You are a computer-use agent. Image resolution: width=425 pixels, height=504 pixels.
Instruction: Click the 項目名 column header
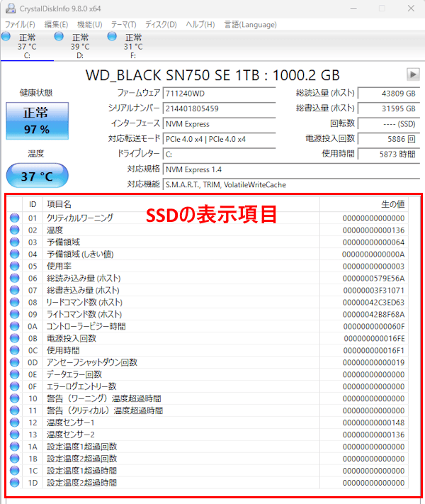click(181, 204)
